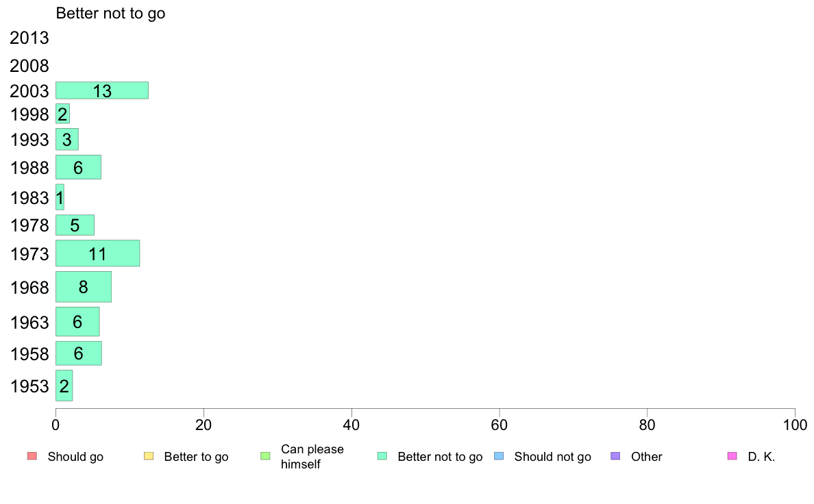Click the 1993 bar showing 3
Viewport: 814px width, 504px height.
[x=67, y=139]
